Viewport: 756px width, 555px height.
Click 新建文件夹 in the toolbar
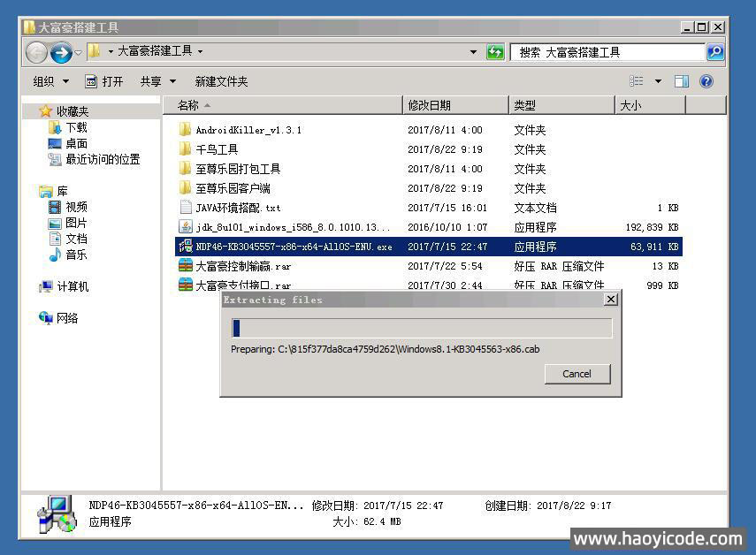point(221,81)
